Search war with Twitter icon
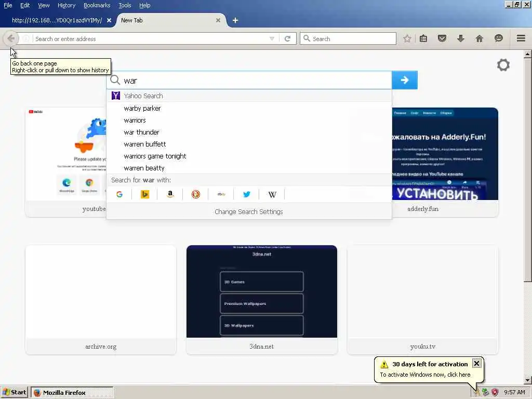 tap(247, 194)
